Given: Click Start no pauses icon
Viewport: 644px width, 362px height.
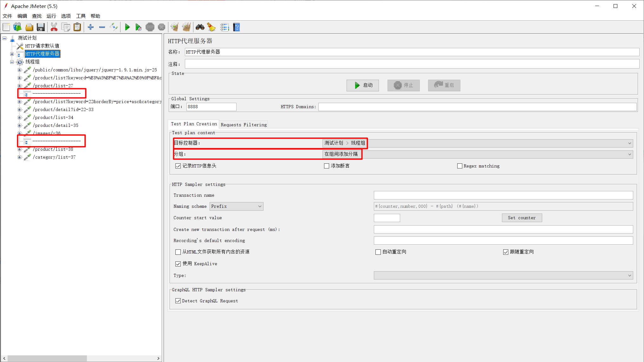Looking at the screenshot, I should 138,27.
